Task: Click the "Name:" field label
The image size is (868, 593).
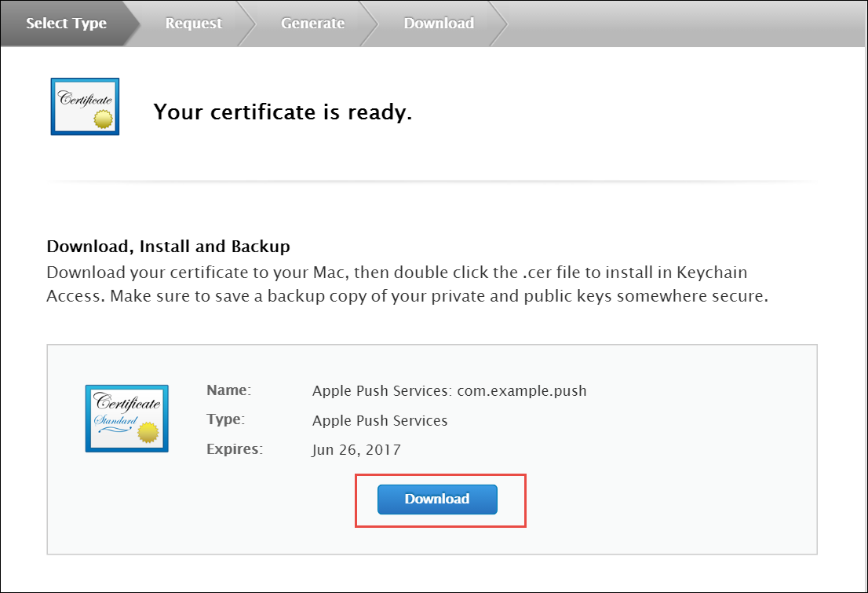Action: [x=228, y=390]
